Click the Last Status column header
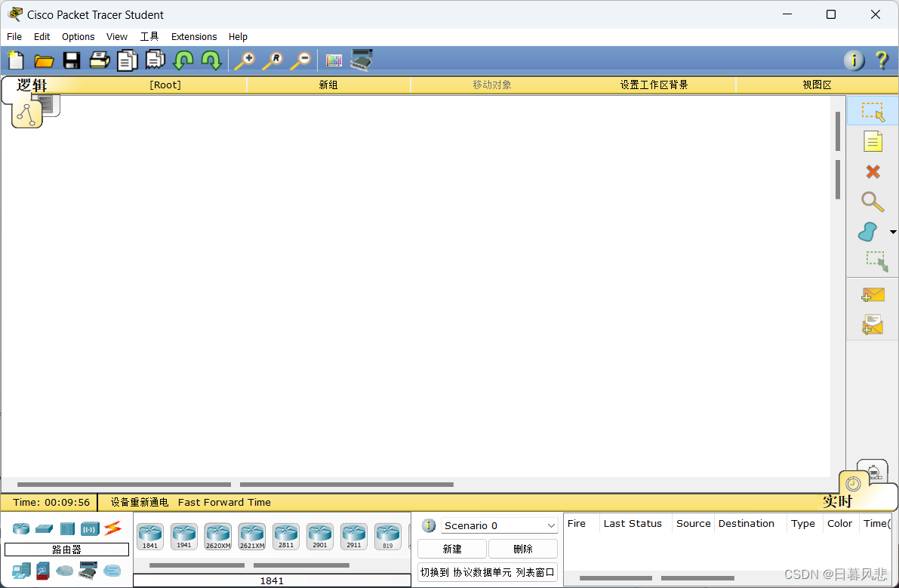This screenshot has height=588, width=899. tap(633, 523)
